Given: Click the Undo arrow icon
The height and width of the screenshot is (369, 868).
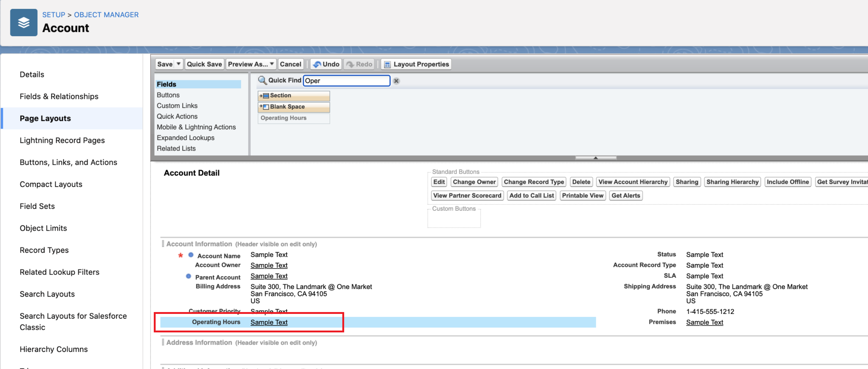Looking at the screenshot, I should pos(317,64).
